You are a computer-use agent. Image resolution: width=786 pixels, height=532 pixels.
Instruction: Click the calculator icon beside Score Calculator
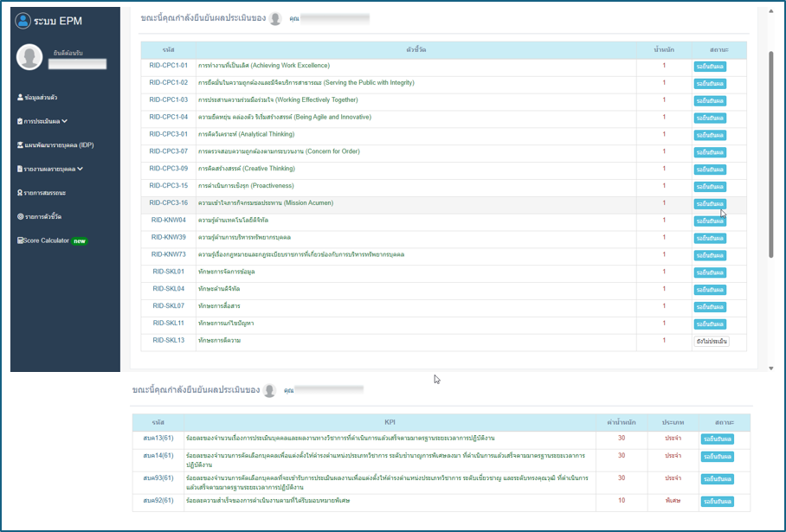[20, 240]
